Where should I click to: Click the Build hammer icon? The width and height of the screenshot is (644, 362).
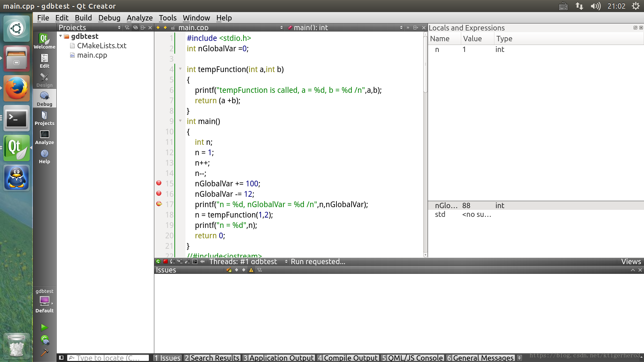click(x=44, y=353)
